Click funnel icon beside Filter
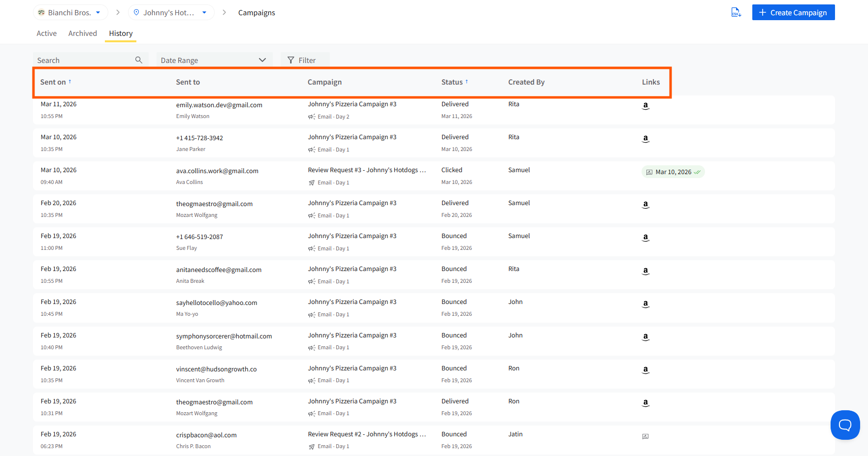868x456 pixels. 291,60
